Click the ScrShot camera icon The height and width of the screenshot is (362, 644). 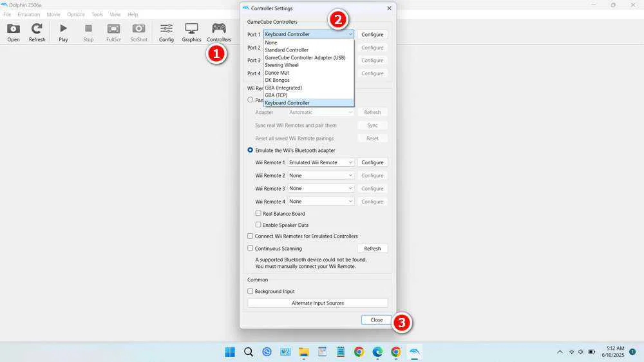(x=138, y=29)
